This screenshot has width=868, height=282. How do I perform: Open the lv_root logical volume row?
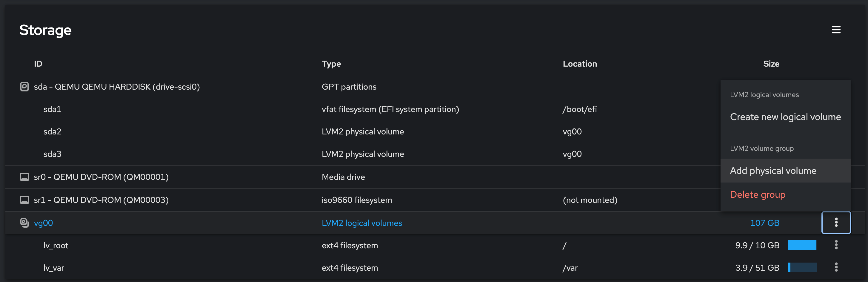tap(56, 246)
